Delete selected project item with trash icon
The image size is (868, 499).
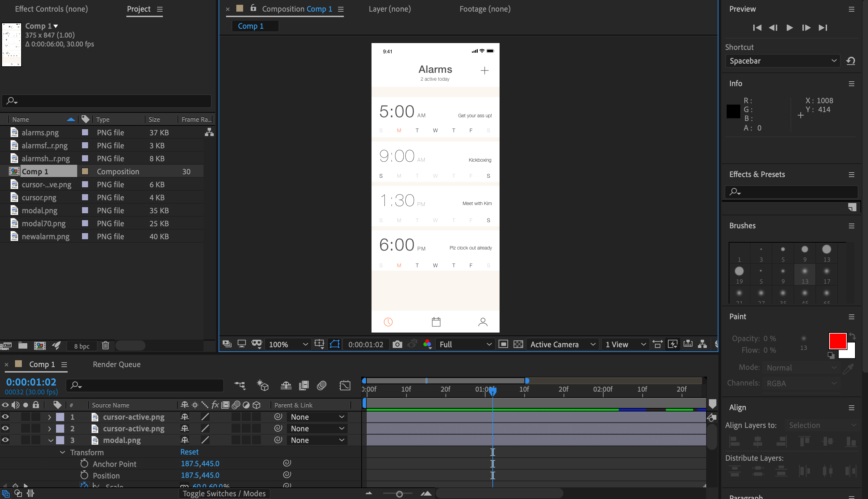click(106, 346)
